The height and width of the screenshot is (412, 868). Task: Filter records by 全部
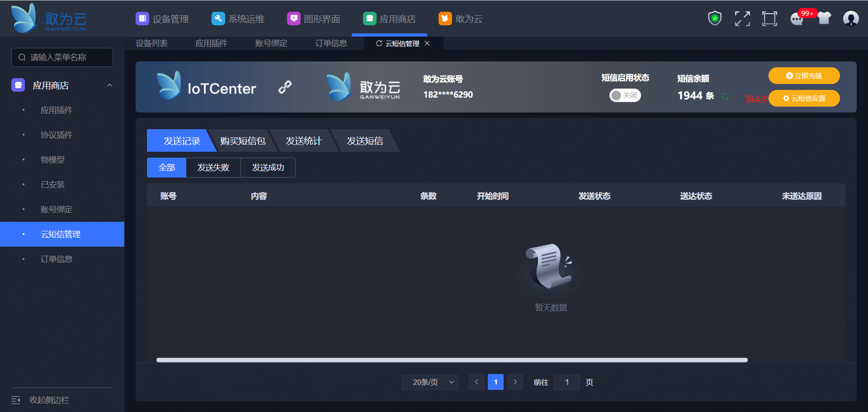[x=167, y=168]
